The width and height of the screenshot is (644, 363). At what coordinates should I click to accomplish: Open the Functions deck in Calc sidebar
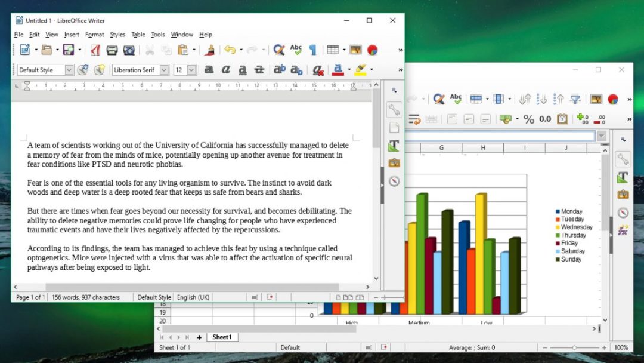(x=623, y=230)
